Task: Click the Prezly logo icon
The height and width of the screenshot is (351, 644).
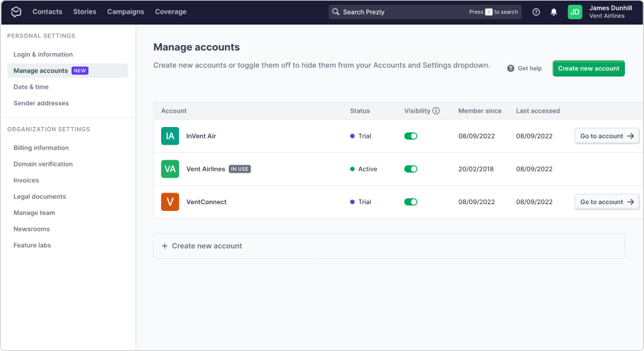Action: 16,12
